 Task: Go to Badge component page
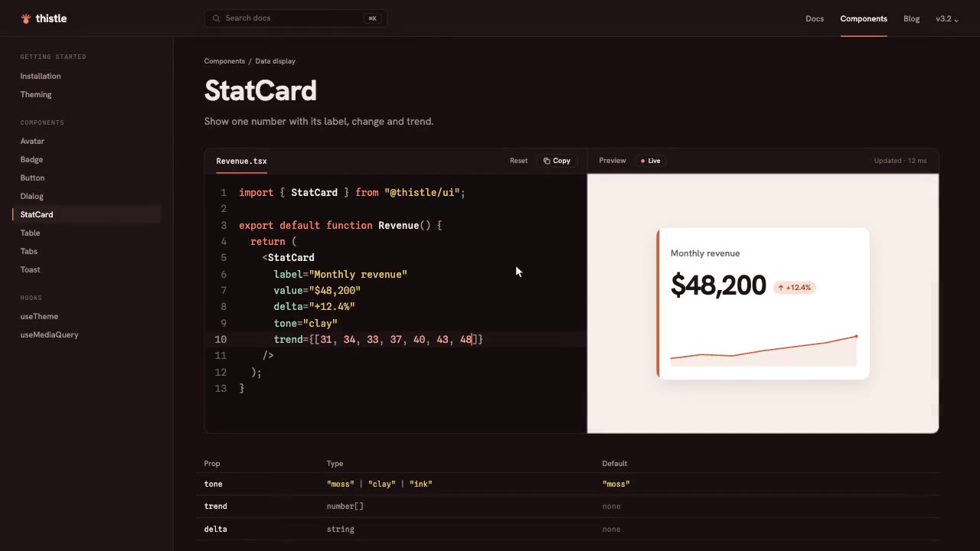[31, 160]
